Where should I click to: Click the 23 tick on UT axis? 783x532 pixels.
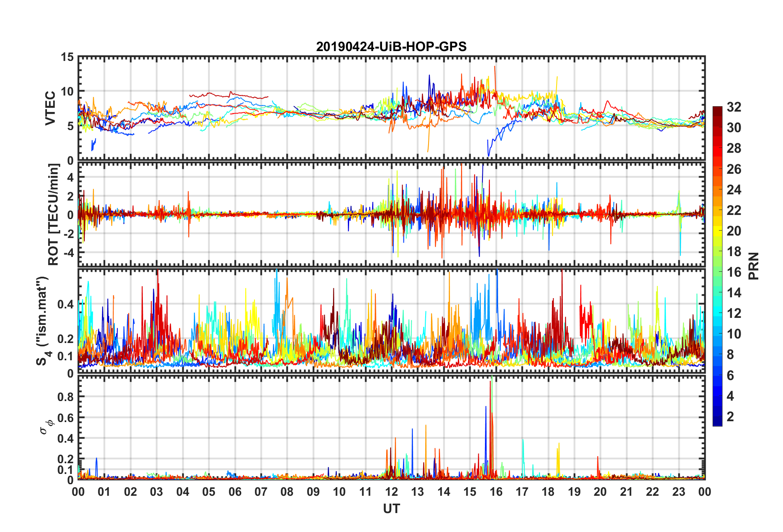(x=679, y=492)
